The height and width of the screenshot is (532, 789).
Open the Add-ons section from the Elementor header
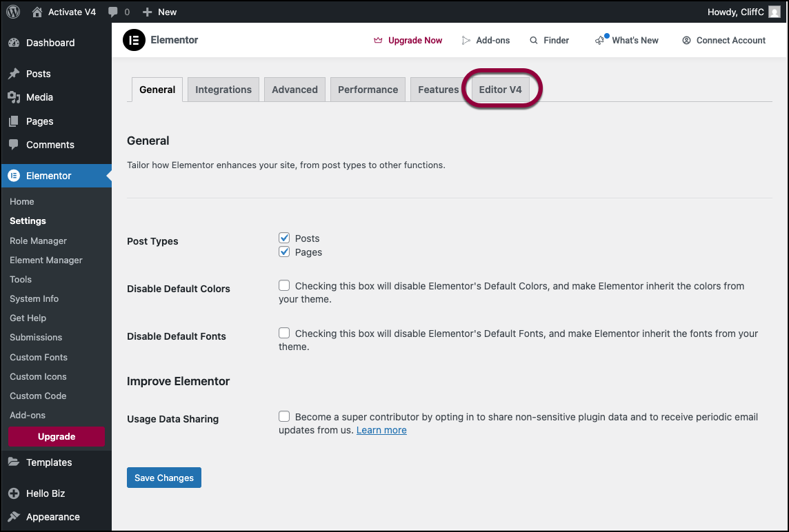(x=486, y=40)
